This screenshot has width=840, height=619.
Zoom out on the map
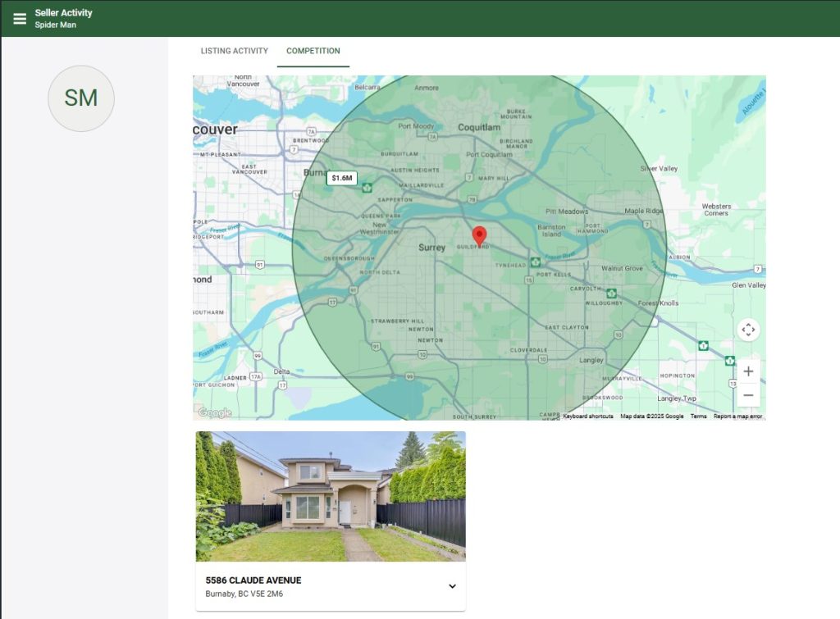pos(747,395)
